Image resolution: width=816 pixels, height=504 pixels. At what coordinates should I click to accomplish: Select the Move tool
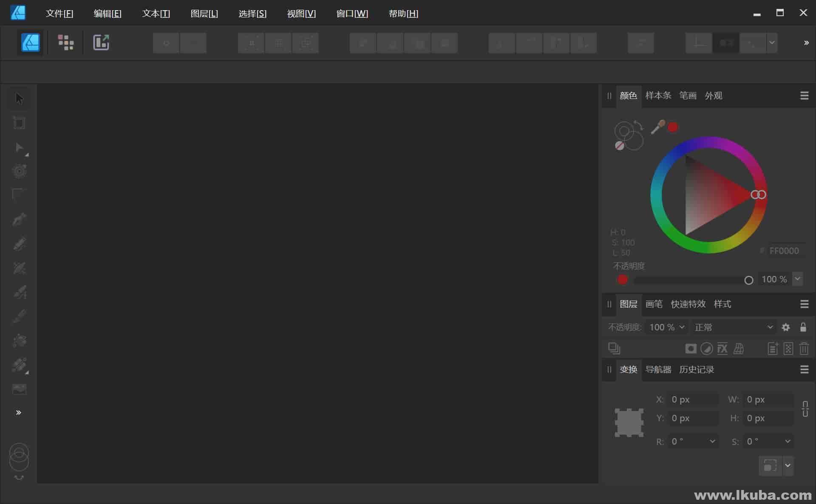coord(19,98)
